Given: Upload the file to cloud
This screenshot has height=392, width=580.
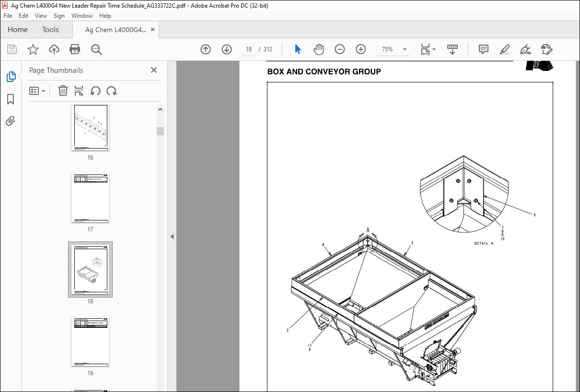Looking at the screenshot, I should click(x=54, y=49).
